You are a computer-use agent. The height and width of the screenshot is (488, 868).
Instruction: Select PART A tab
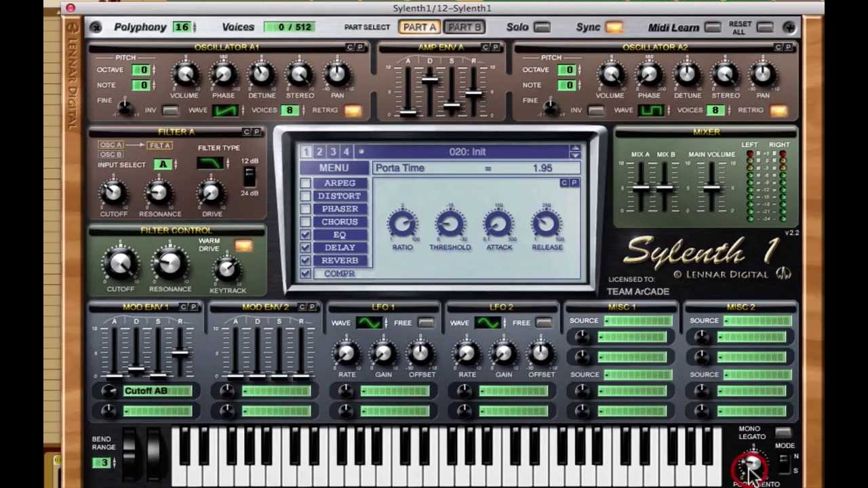point(419,27)
